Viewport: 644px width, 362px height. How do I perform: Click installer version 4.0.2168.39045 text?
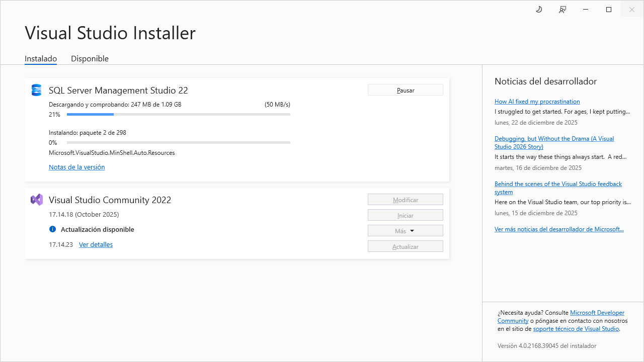click(x=547, y=346)
